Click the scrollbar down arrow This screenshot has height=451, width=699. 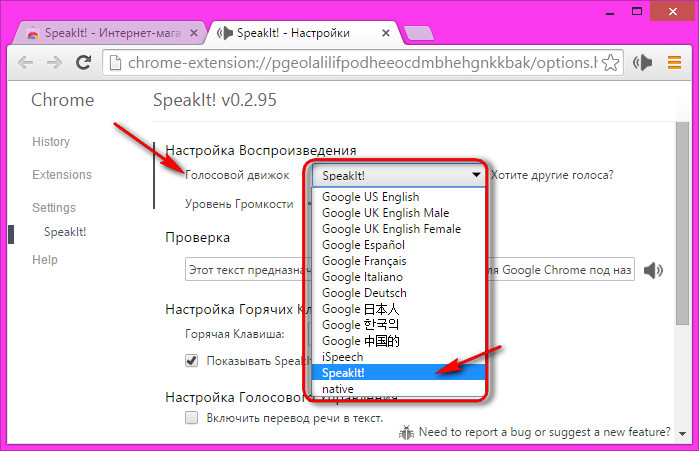point(683,434)
